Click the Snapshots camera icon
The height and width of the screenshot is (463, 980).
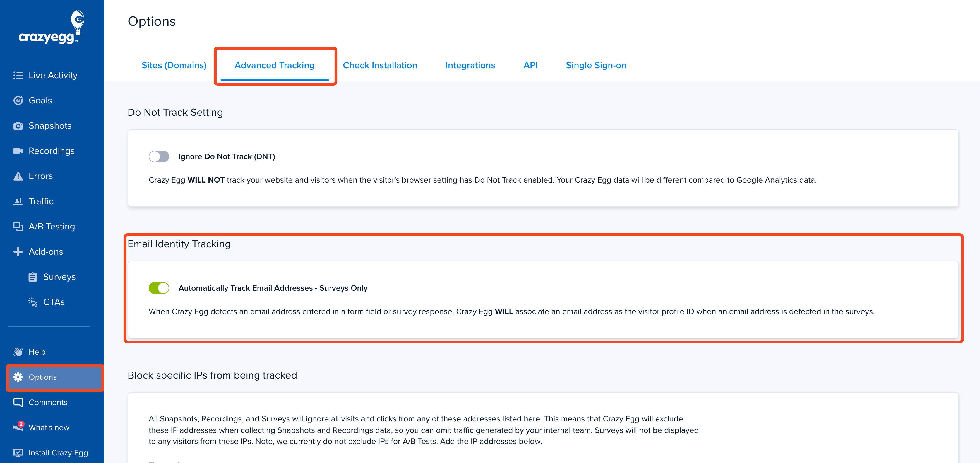click(x=18, y=126)
